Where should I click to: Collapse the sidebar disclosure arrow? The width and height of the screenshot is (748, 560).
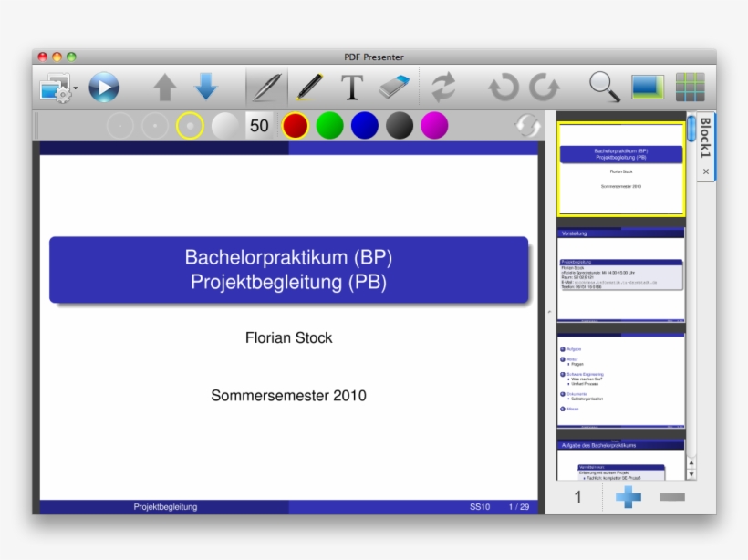click(x=548, y=311)
